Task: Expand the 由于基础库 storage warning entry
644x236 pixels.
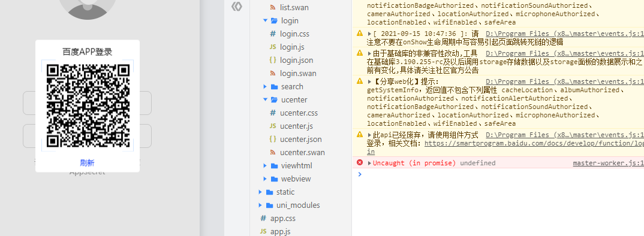Action: pos(369,53)
